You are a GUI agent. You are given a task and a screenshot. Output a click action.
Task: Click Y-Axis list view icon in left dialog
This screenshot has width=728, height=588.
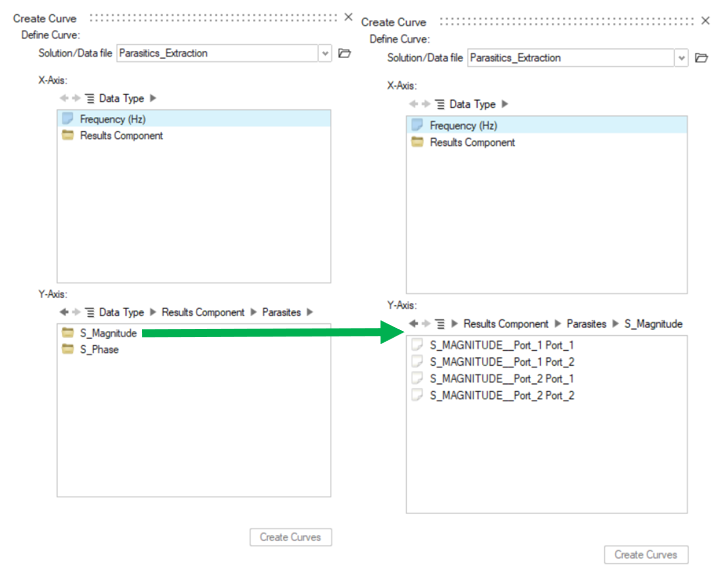tap(89, 312)
